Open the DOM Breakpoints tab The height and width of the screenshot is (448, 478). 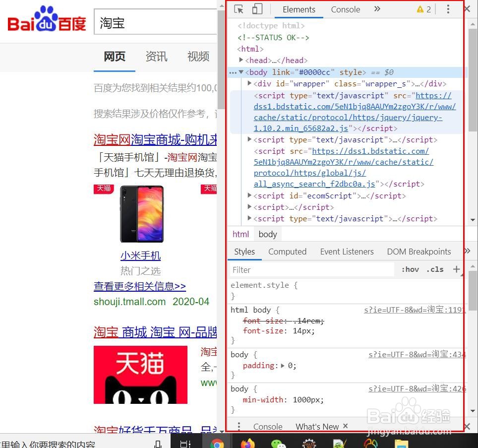418,252
